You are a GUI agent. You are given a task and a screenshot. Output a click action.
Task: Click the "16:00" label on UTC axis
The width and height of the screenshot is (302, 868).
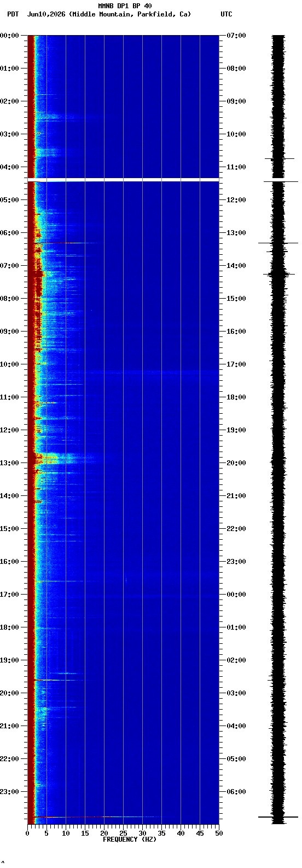point(236,332)
